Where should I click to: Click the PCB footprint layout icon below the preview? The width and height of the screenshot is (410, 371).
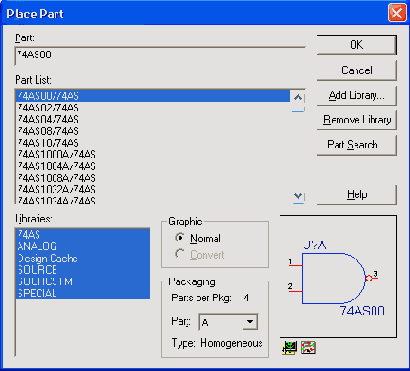point(308,348)
